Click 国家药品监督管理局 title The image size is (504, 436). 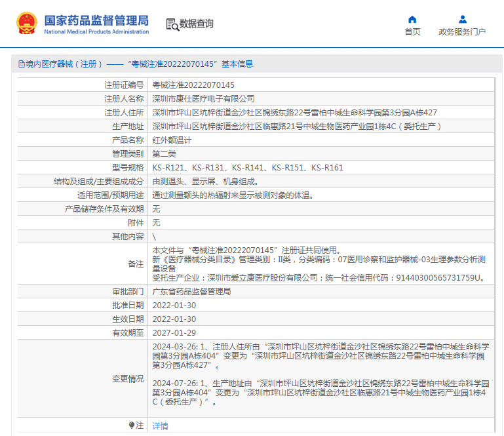[96, 20]
